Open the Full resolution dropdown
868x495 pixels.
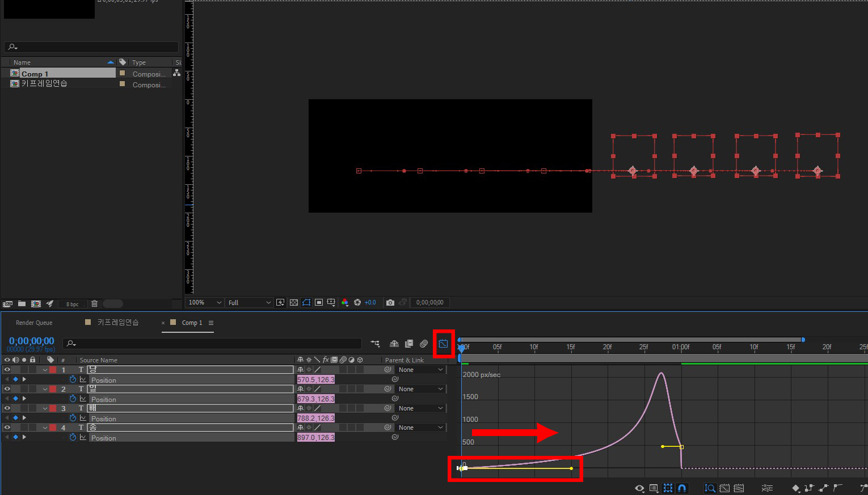tap(250, 303)
